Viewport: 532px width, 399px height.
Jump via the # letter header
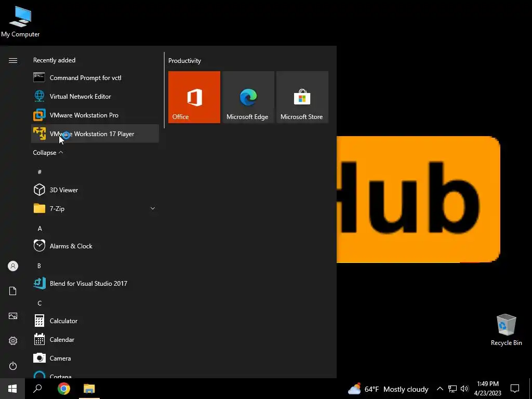[39, 172]
